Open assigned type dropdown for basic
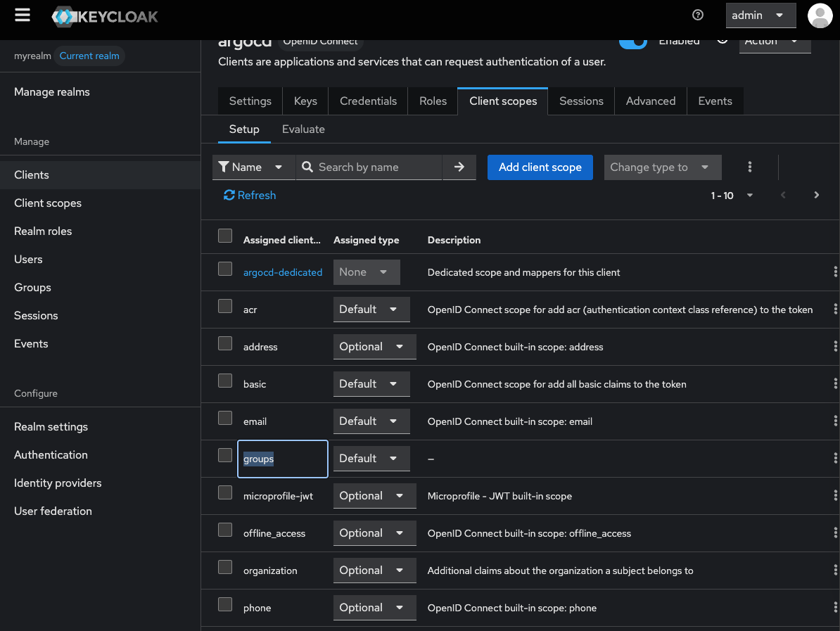This screenshot has height=631, width=840. click(x=371, y=383)
